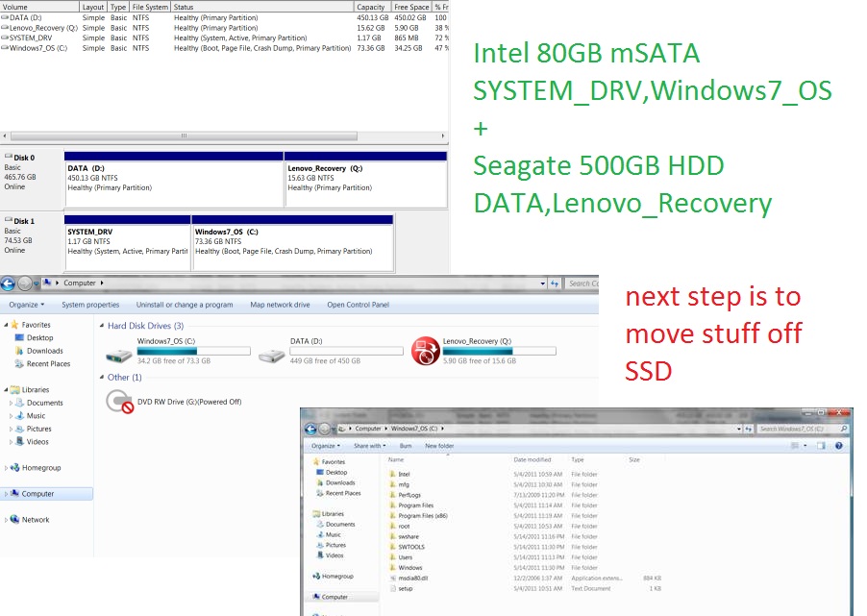This screenshot has height=616, width=867.
Task: Click Network icon in Computer window sidebar
Action: [x=15, y=519]
